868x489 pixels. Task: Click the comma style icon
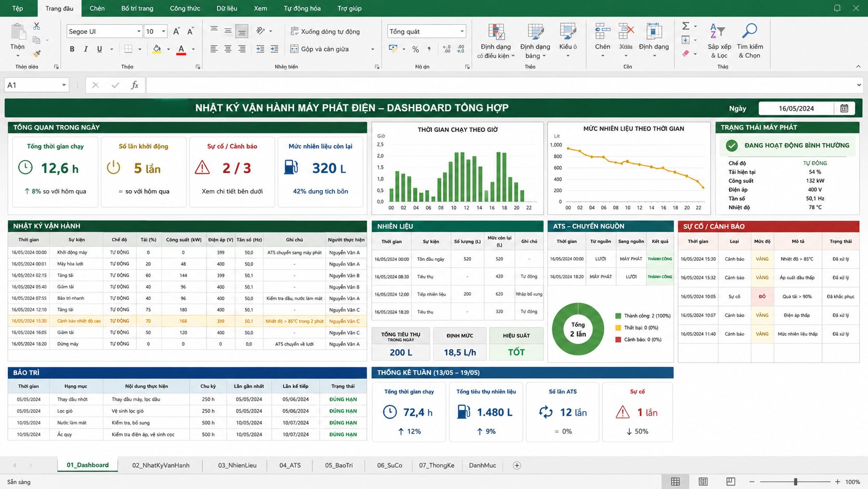[x=429, y=49]
